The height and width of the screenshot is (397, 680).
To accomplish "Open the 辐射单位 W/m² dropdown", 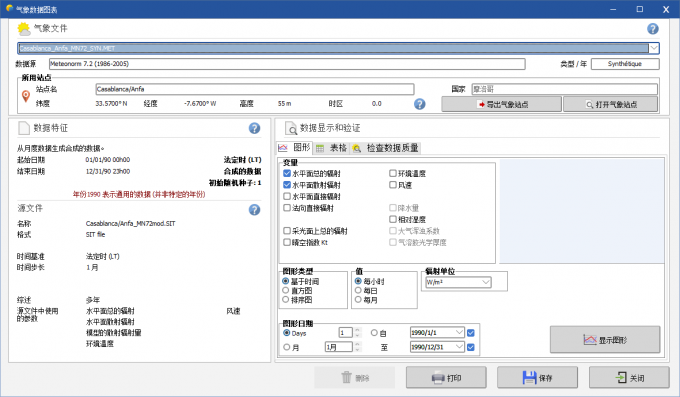I will (486, 282).
